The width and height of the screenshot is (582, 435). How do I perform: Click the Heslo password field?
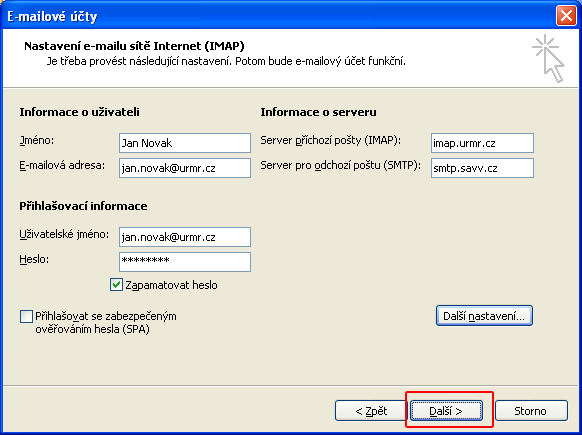[x=185, y=262]
